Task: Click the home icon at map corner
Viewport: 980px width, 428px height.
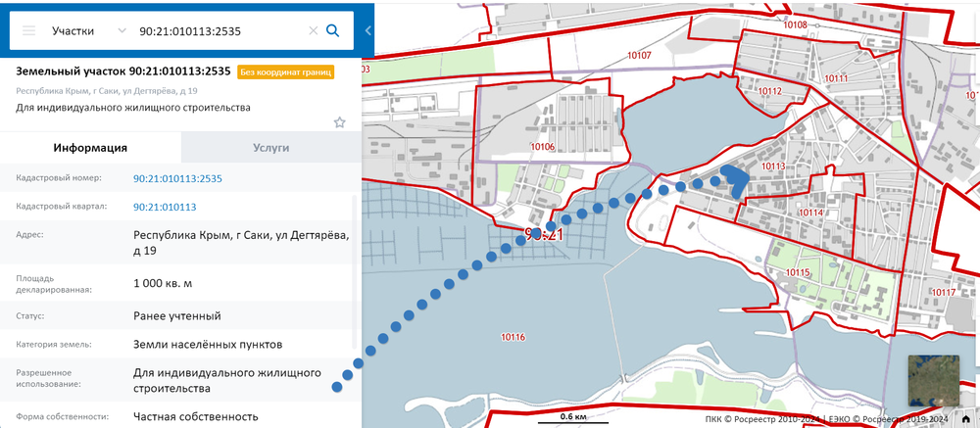Action: [966, 419]
